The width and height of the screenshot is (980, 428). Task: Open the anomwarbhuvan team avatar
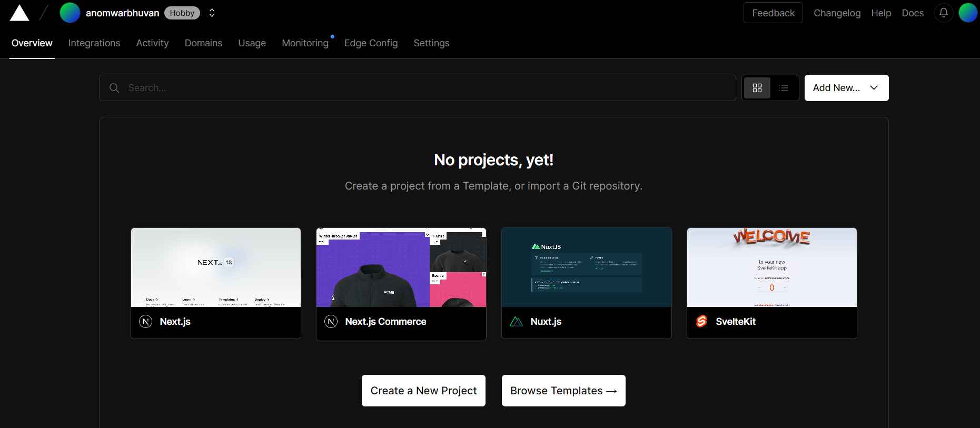pyautogui.click(x=70, y=13)
